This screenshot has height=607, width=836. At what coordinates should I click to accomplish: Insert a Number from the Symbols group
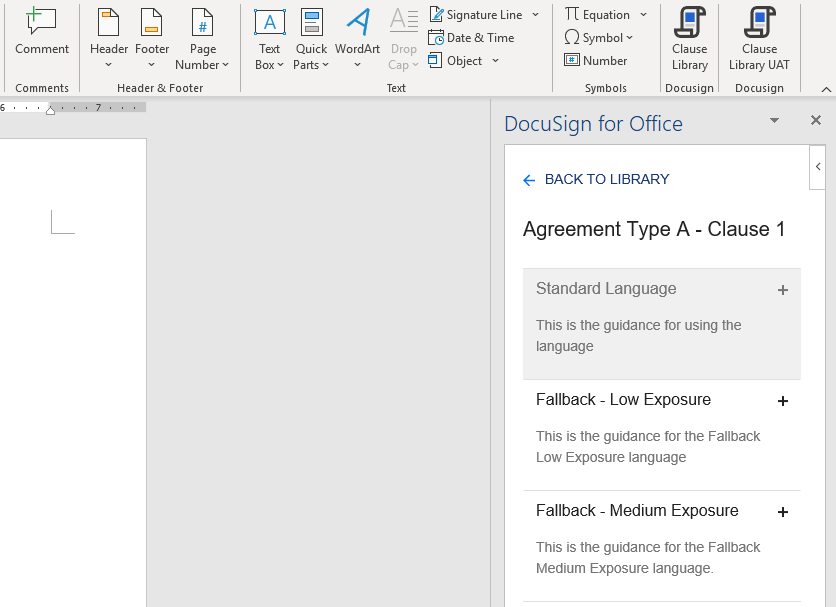(x=595, y=60)
